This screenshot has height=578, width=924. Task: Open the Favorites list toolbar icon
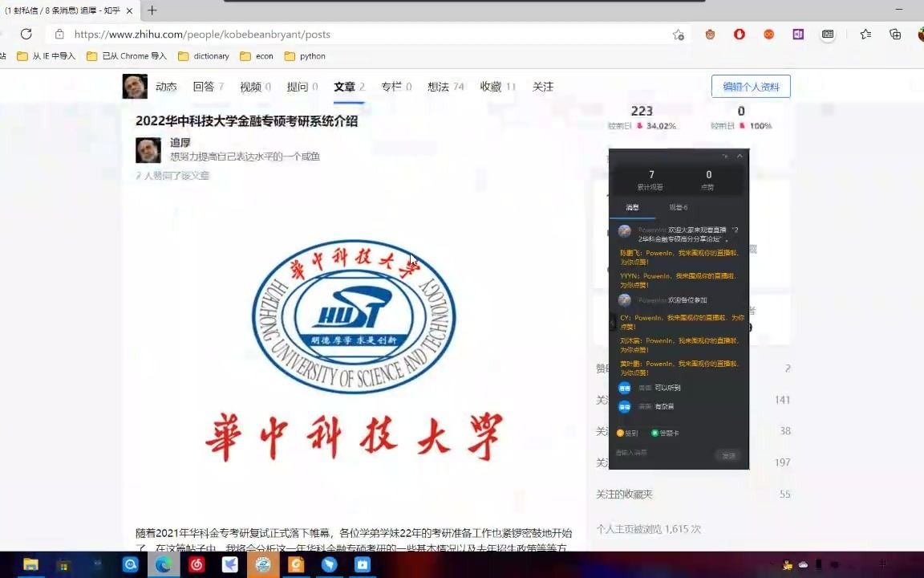coord(865,35)
